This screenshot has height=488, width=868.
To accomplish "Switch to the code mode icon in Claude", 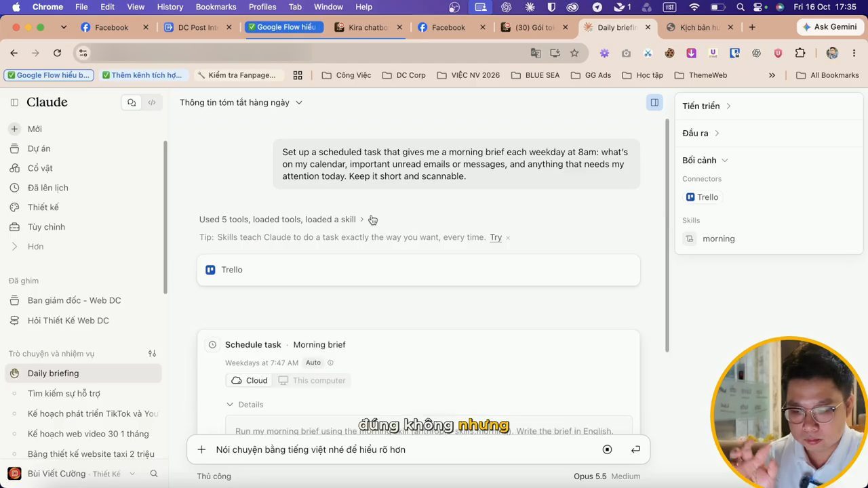I will pyautogui.click(x=152, y=102).
